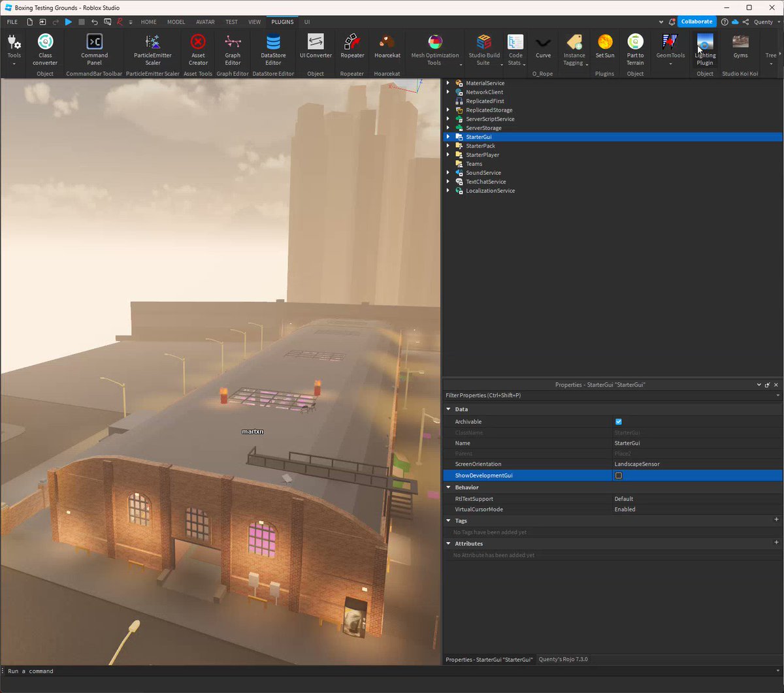Expand the ServerScriptService node
Image resolution: width=784 pixels, height=693 pixels.
pos(448,119)
